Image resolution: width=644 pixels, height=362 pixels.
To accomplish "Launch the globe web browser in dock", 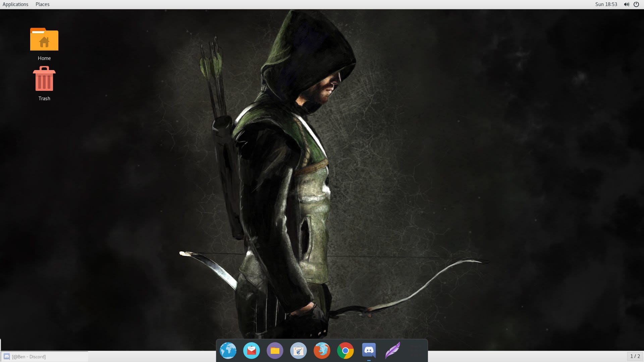I will point(228,351).
